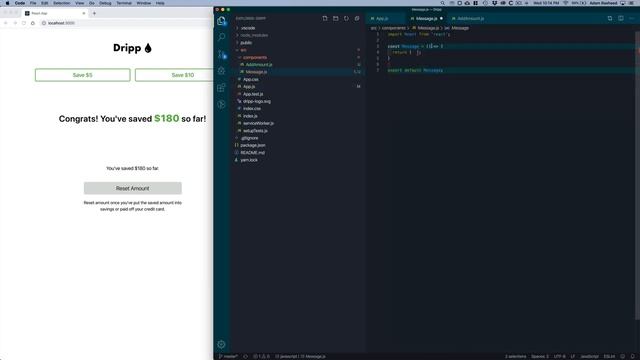Open dripp-logo.svg in the file tree
Image resolution: width=640 pixels, height=360 pixels.
pyautogui.click(x=257, y=102)
